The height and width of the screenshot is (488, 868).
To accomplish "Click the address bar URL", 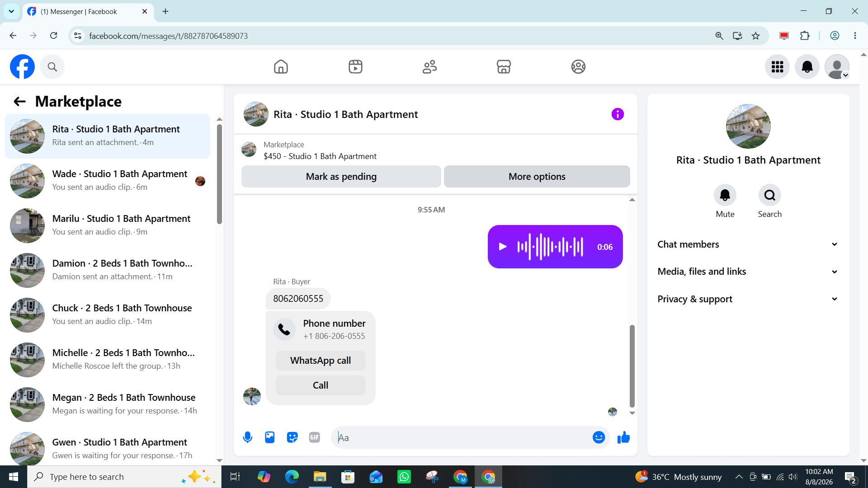I will pyautogui.click(x=168, y=36).
